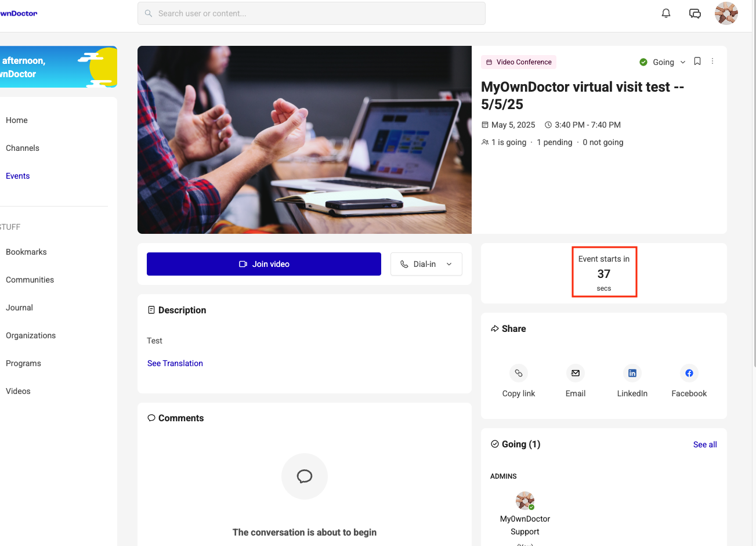This screenshot has height=546, width=756.
Task: Open Communities in the sidebar
Action: [x=30, y=280]
